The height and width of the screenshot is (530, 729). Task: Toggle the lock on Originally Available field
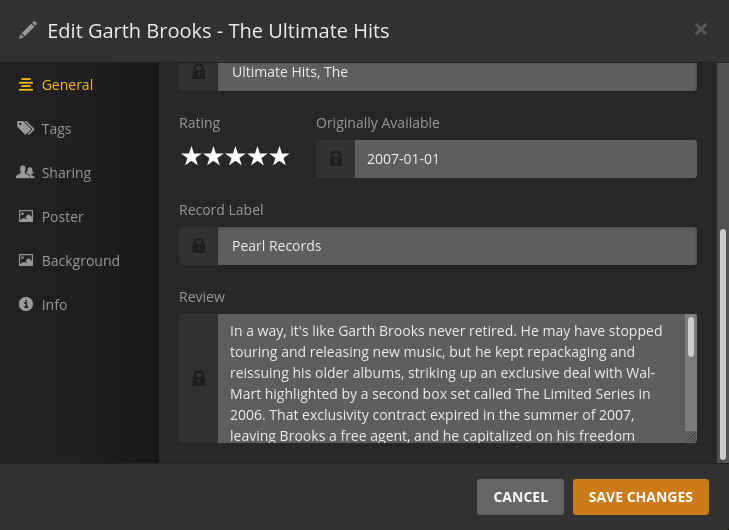(336, 159)
